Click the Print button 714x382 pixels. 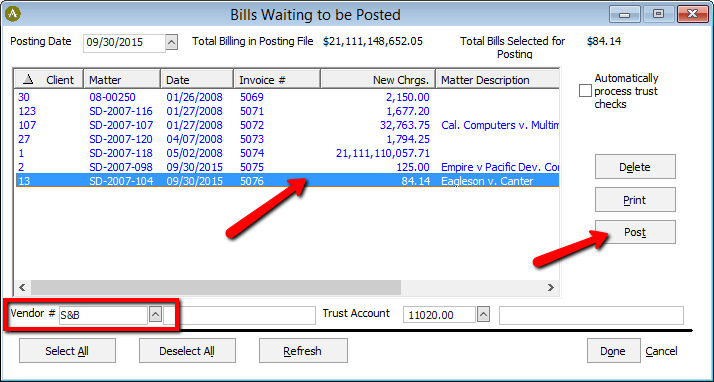(635, 200)
